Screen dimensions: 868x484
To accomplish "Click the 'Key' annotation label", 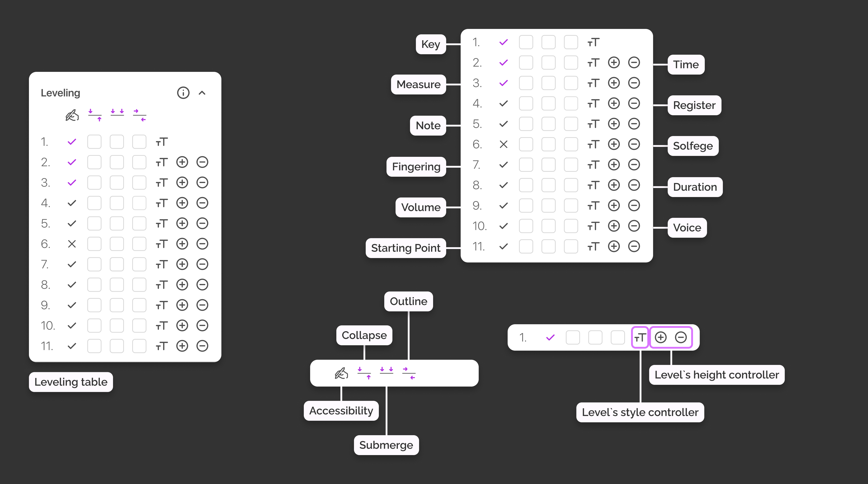I will 431,44.
